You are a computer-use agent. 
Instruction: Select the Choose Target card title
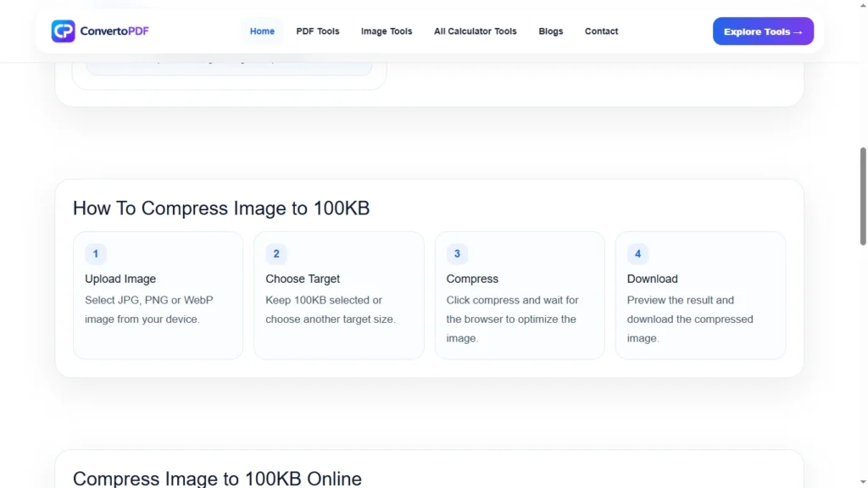click(303, 279)
